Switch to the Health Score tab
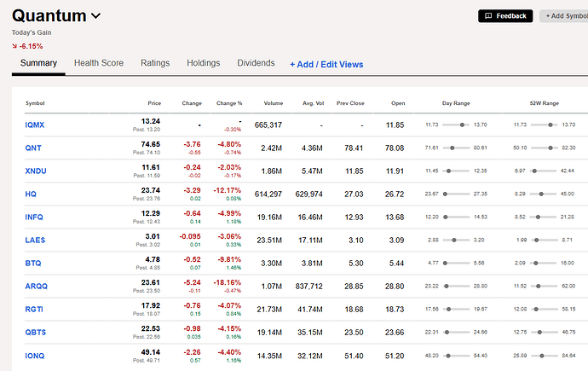 click(99, 63)
